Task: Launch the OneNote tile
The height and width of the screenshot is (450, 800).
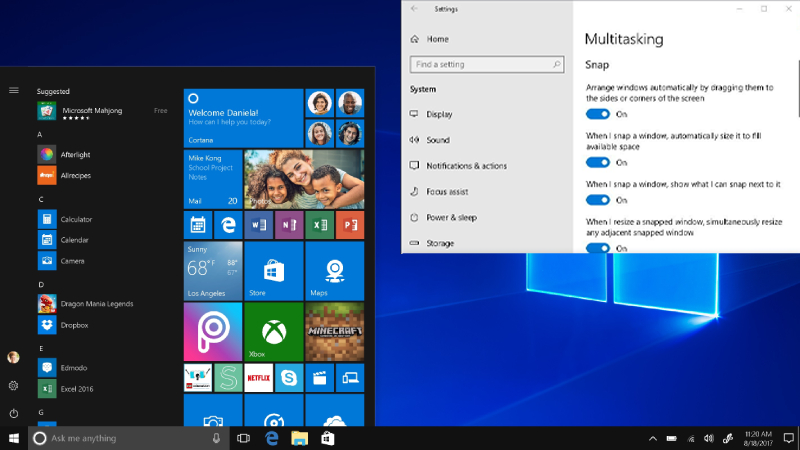Action: (289, 225)
